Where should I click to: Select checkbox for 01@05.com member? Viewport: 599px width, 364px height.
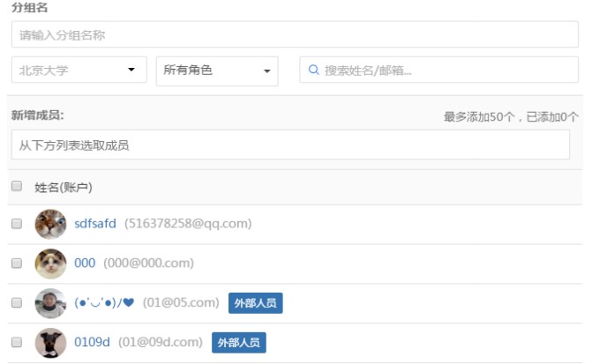(x=17, y=303)
